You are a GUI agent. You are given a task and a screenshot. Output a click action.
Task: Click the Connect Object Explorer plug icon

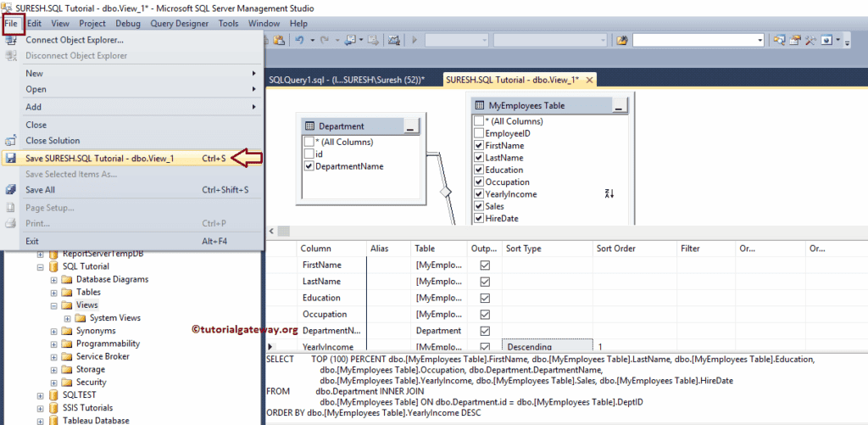[x=11, y=40]
